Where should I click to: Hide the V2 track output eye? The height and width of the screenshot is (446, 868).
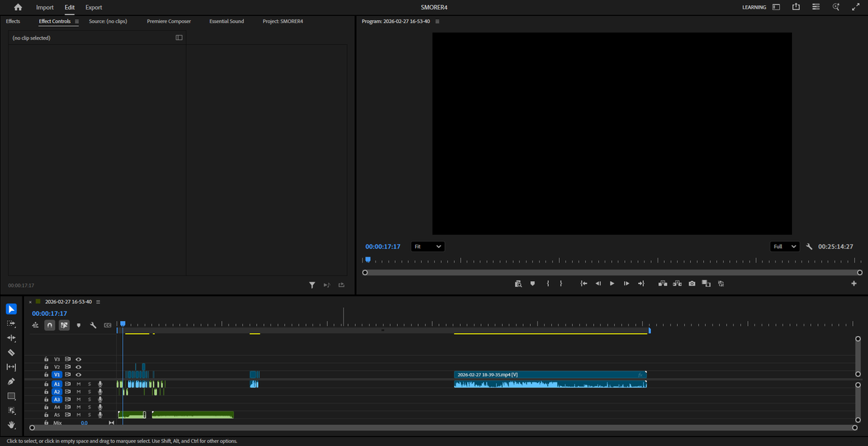point(78,366)
